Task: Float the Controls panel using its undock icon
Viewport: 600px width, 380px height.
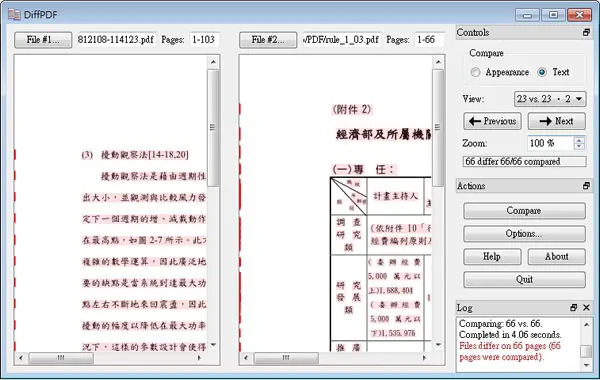Action: click(586, 33)
